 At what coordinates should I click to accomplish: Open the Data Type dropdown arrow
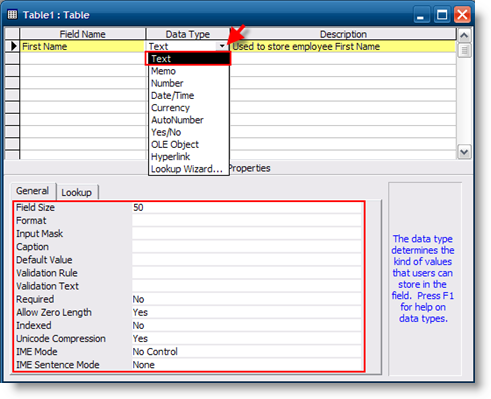click(x=222, y=46)
